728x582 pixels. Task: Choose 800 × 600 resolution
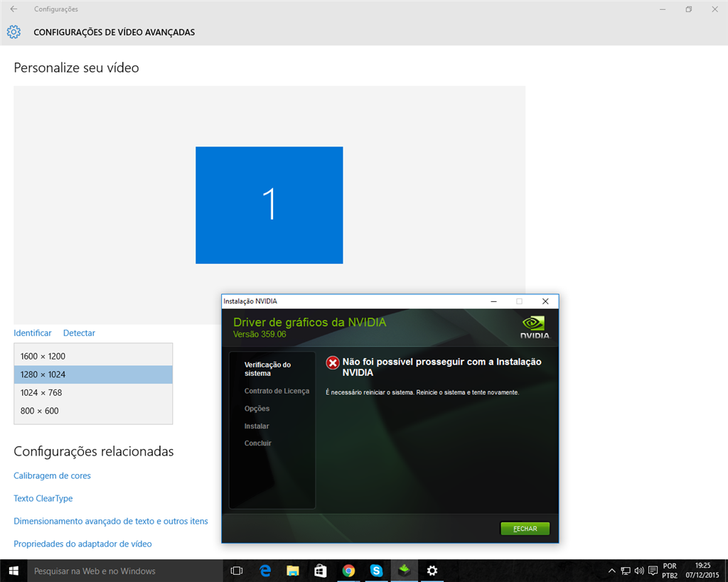[93, 411]
